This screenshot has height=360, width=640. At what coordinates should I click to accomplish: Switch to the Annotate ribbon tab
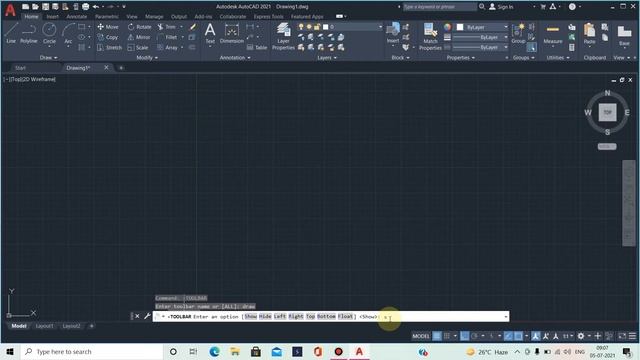pyautogui.click(x=77, y=17)
